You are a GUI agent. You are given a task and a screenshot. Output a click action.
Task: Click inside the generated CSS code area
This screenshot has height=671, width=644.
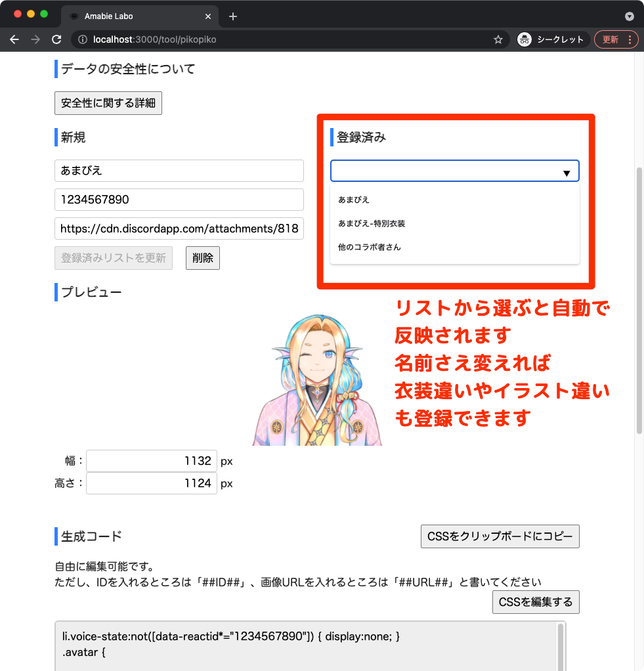(x=306, y=646)
